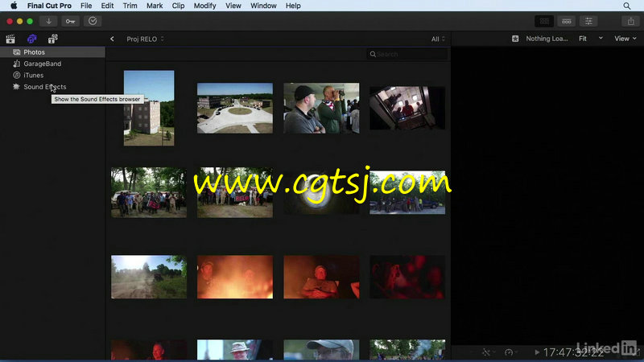
Task: Open the All filter dropdown
Action: [438, 39]
